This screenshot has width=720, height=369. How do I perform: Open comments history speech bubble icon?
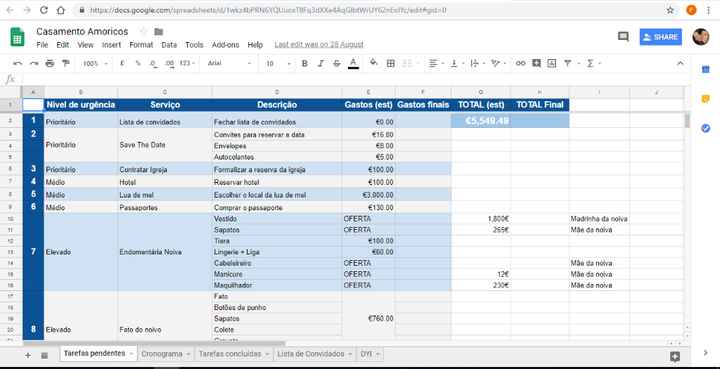pyautogui.click(x=623, y=37)
